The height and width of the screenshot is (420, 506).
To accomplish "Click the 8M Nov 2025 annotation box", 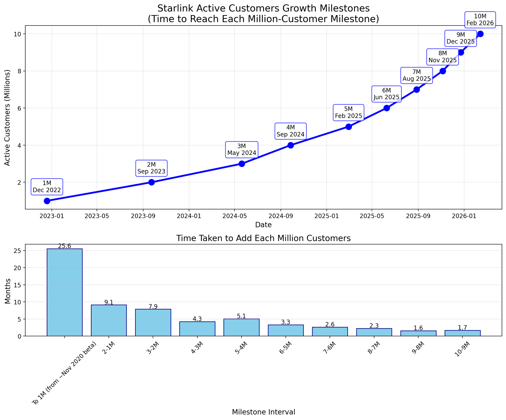I will coord(442,57).
